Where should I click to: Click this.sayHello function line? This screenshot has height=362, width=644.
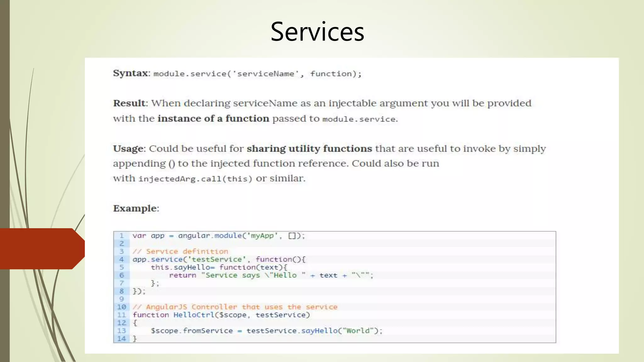(x=219, y=267)
